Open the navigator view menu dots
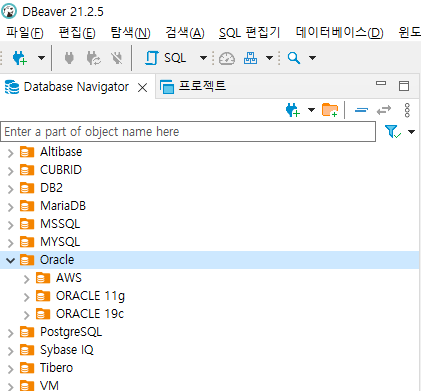Screen dimensions: 421x391 [407, 110]
